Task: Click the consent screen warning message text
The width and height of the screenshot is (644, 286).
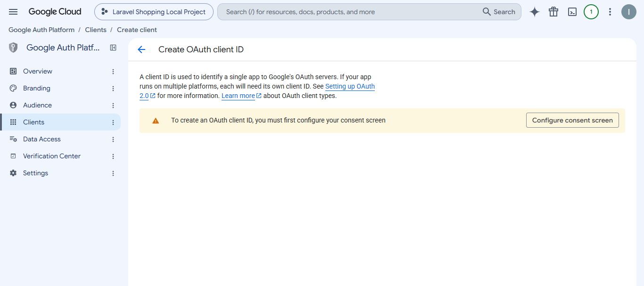Action: tap(278, 120)
